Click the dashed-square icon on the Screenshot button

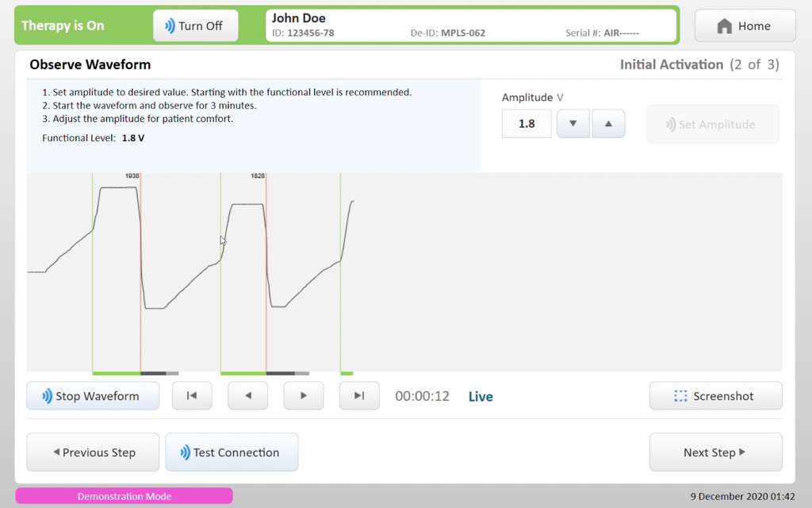coord(680,396)
